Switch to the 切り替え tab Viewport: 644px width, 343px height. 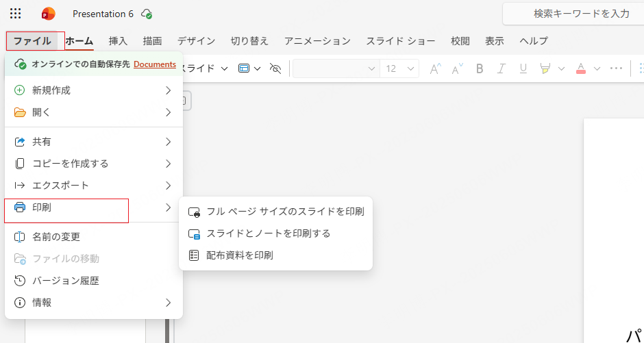pyautogui.click(x=249, y=41)
